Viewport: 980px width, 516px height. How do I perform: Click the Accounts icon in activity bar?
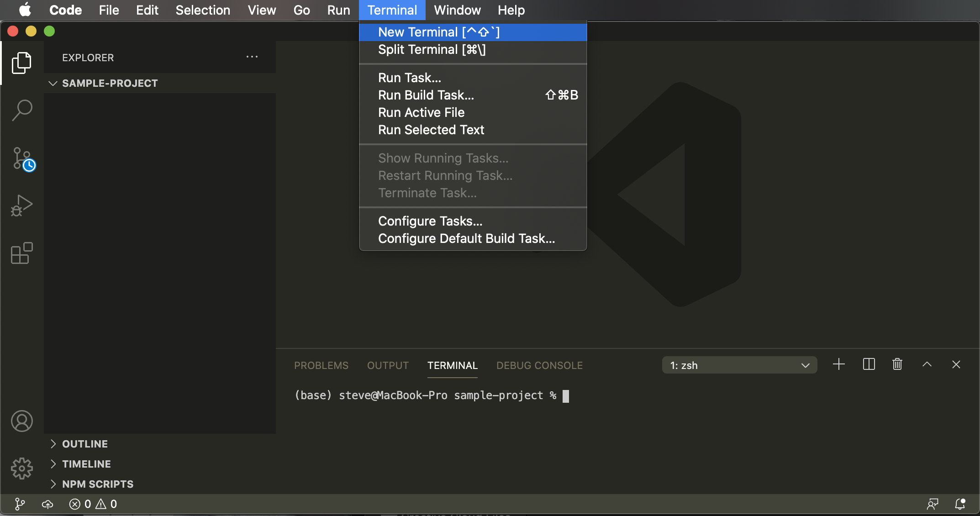click(21, 421)
